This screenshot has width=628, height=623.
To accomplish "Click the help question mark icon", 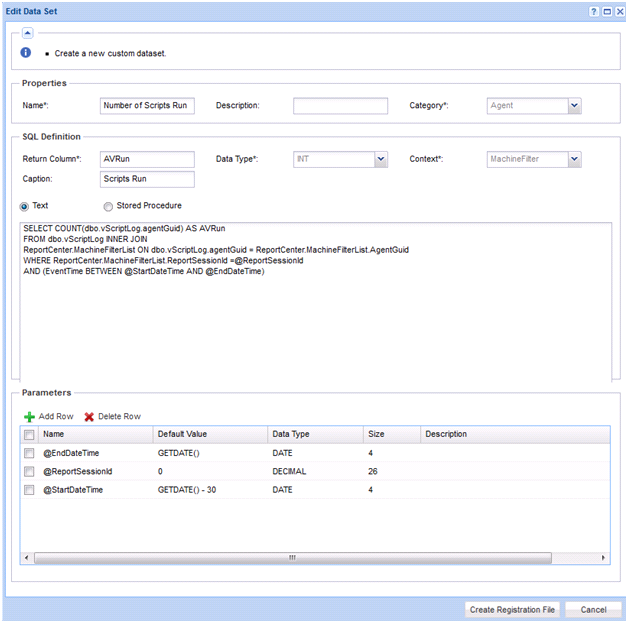I will (x=593, y=10).
